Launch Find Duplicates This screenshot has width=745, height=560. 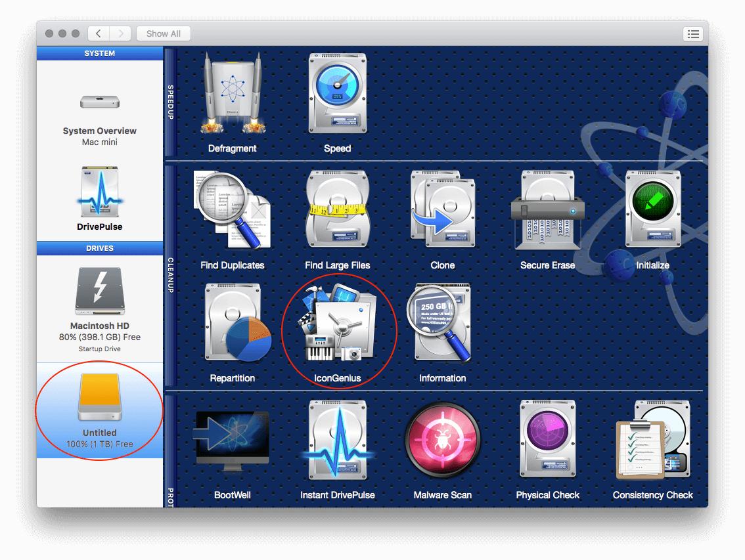click(x=233, y=210)
